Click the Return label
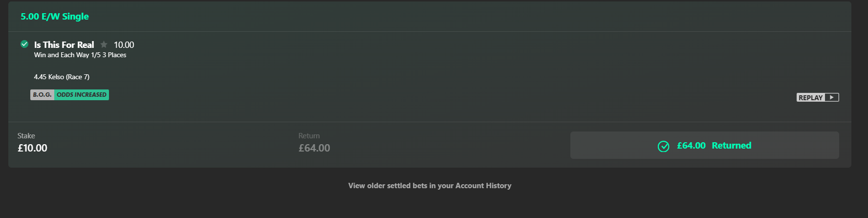The width and height of the screenshot is (868, 218). (x=309, y=136)
